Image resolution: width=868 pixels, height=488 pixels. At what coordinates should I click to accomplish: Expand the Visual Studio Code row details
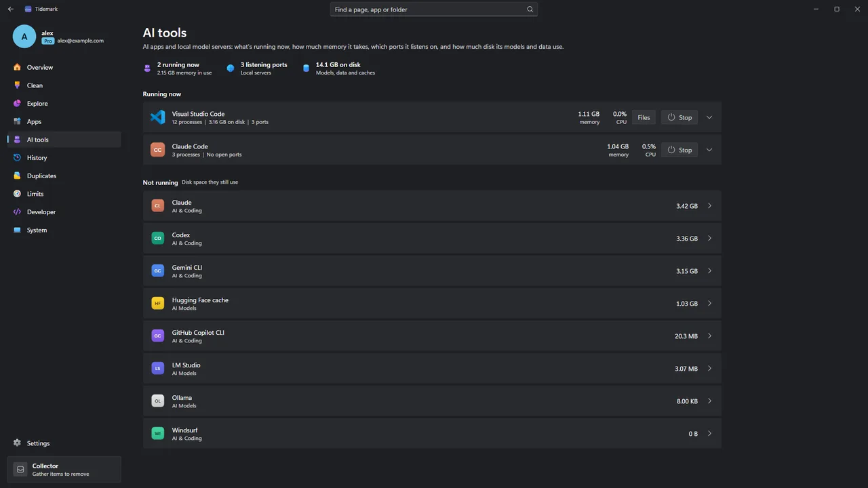tap(709, 117)
